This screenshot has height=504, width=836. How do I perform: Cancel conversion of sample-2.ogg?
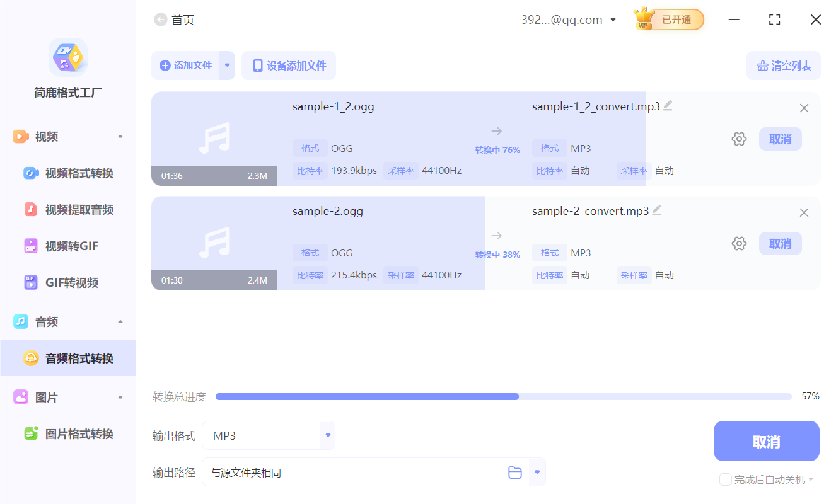coord(780,243)
